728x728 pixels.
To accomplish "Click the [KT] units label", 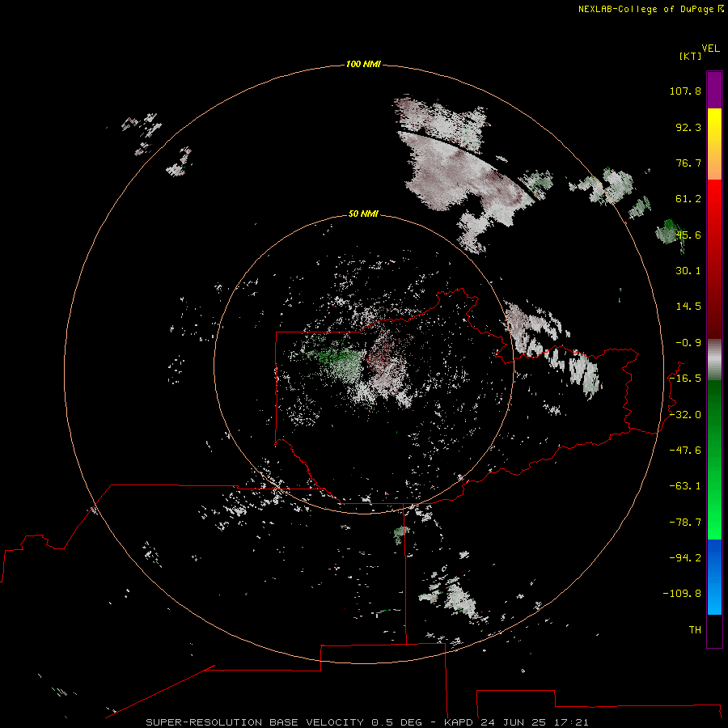I will pyautogui.click(x=690, y=56).
